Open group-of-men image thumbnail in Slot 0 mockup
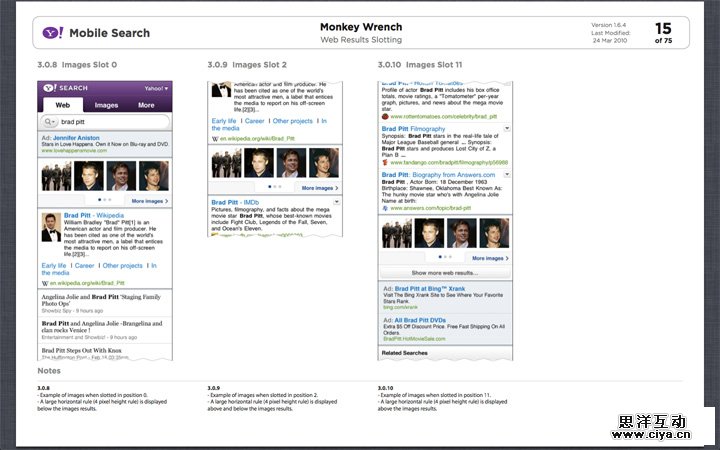 (x=56, y=176)
